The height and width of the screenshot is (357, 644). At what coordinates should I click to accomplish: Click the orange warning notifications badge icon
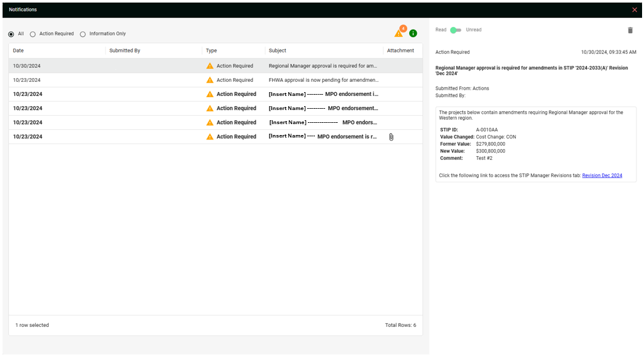[400, 32]
